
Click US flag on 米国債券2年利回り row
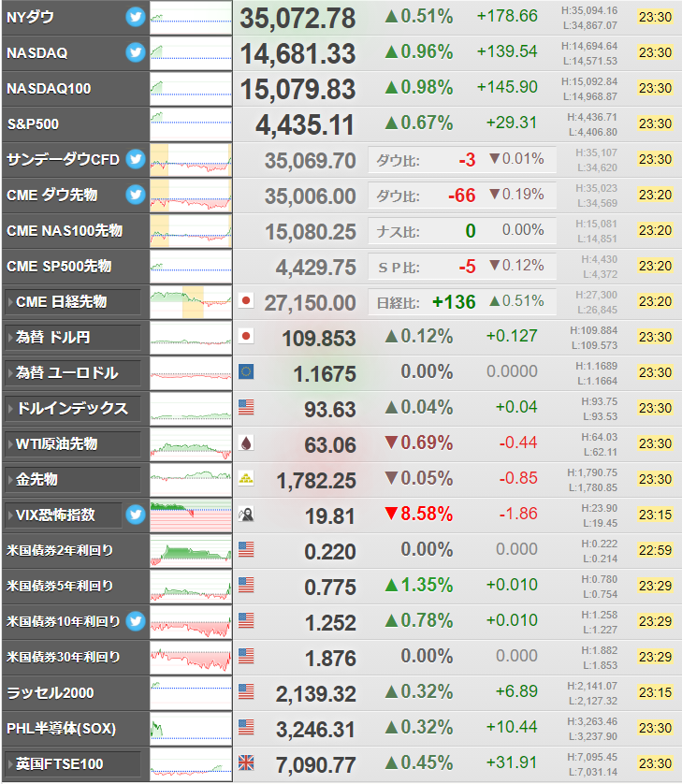246,549
